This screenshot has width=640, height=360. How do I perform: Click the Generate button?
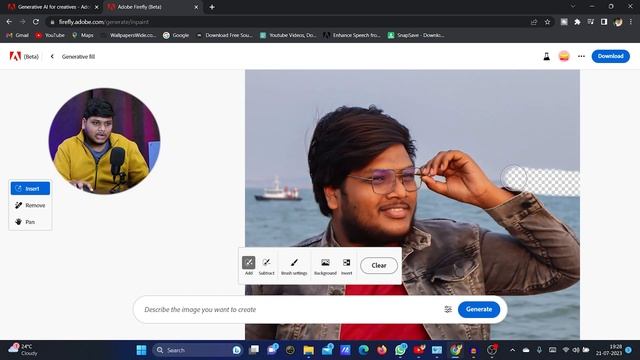point(479,309)
